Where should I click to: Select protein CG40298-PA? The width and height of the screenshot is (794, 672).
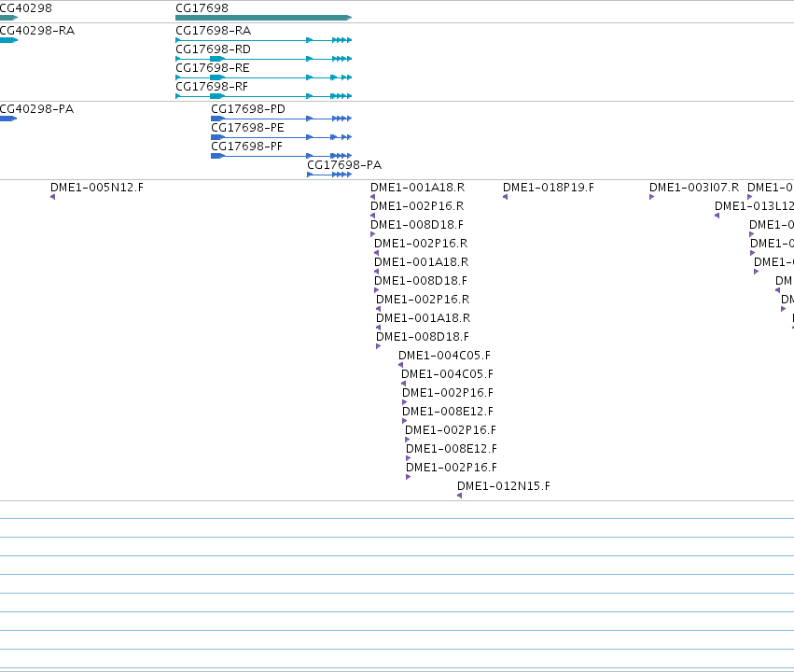[36, 109]
